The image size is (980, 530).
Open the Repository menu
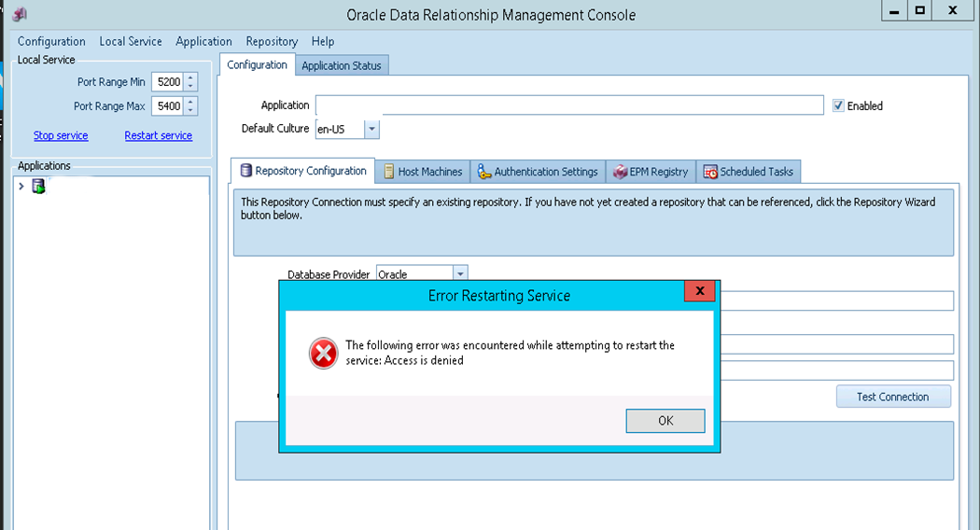click(x=272, y=41)
